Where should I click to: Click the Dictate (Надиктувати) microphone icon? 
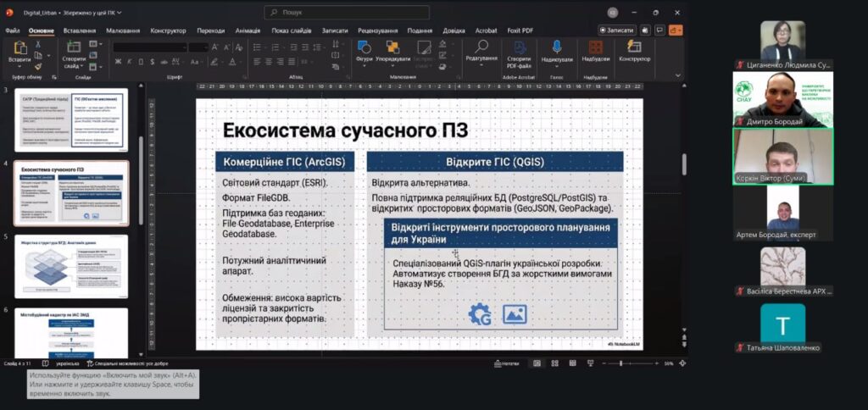[x=557, y=47]
